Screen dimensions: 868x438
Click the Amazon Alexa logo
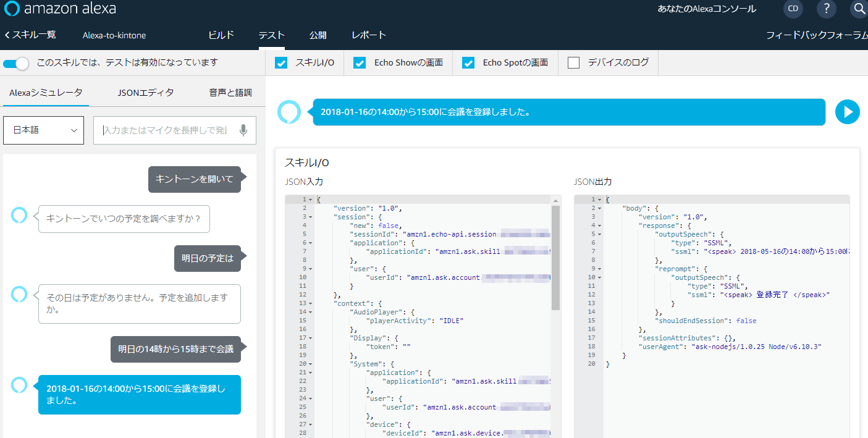click(x=60, y=9)
